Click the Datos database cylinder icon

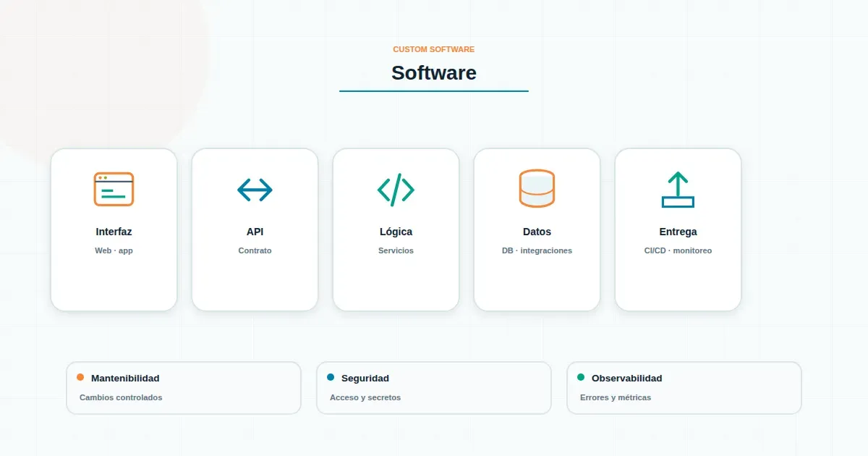point(537,188)
